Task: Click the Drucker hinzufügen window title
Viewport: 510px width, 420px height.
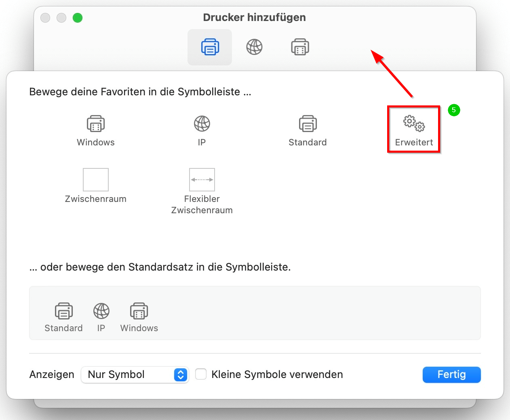Action: click(254, 17)
